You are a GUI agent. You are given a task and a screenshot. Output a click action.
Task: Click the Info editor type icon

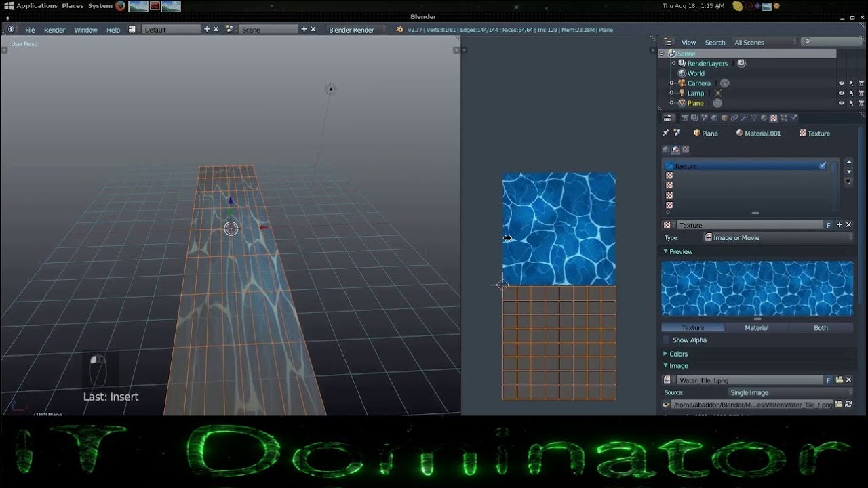click(x=12, y=30)
